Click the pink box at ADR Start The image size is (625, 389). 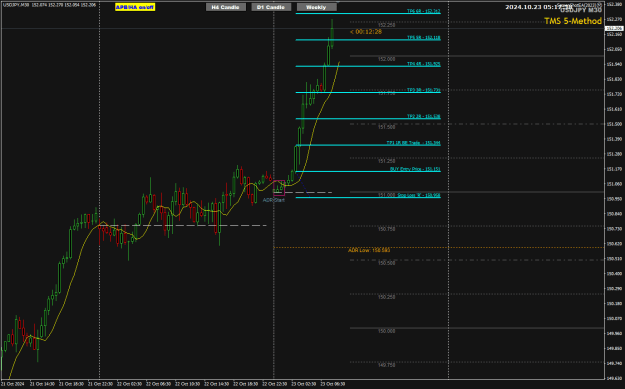pyautogui.click(x=279, y=188)
